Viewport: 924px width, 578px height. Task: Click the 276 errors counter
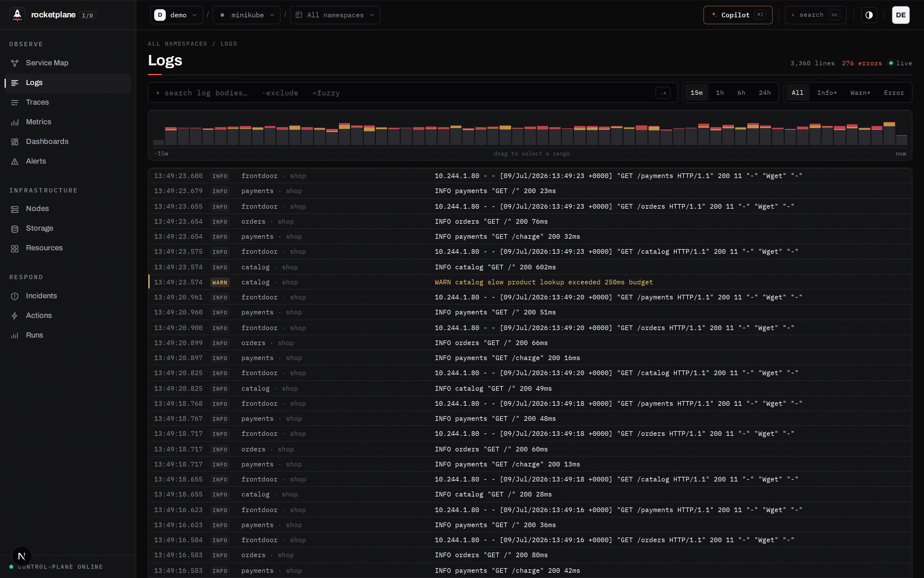coord(862,64)
